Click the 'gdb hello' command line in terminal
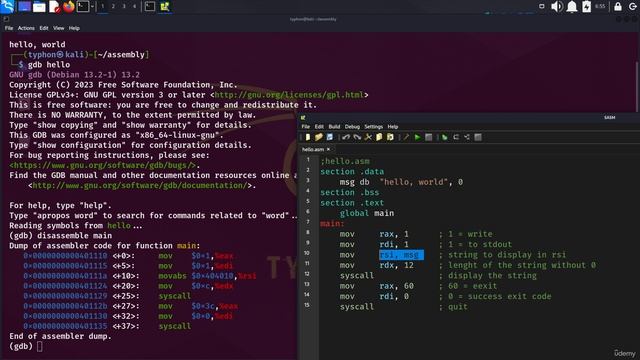Screen dimensions: 640x360 pyautogui.click(x=49, y=64)
